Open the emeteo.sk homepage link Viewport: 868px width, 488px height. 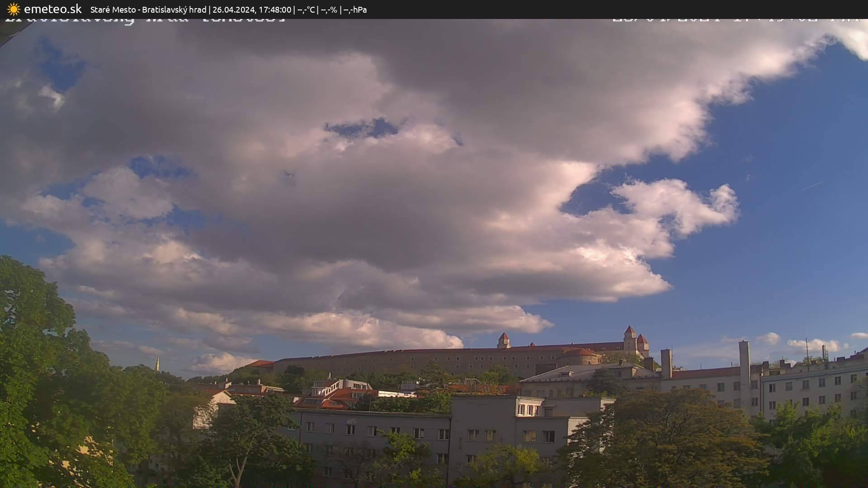click(x=53, y=8)
